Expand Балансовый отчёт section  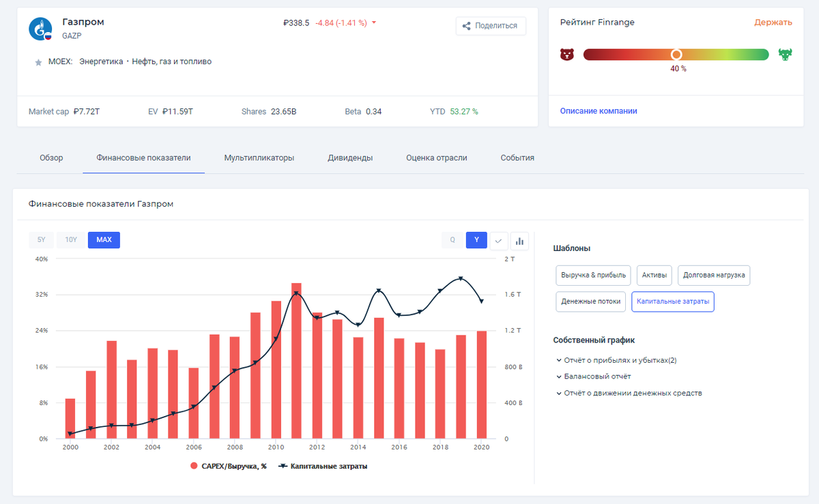coord(594,376)
